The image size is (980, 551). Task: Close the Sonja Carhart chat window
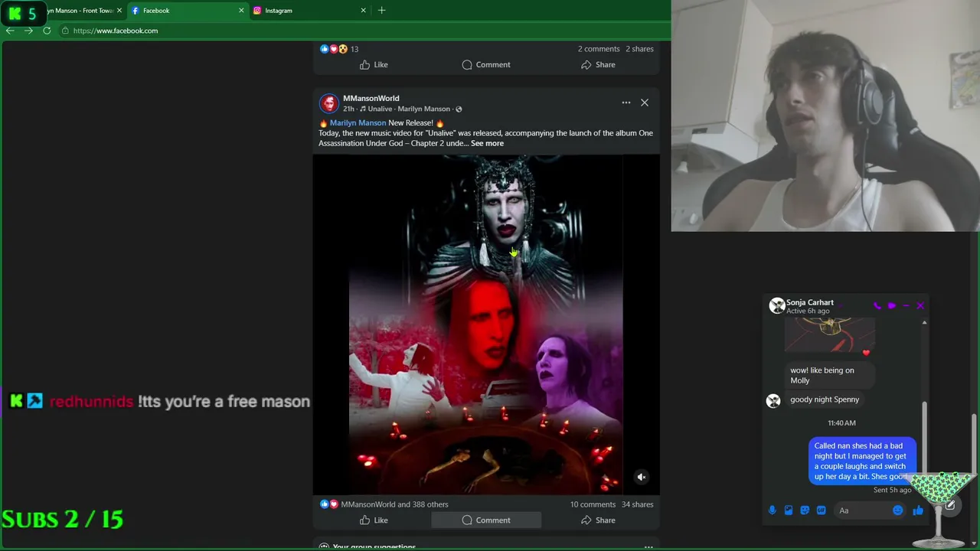tap(920, 306)
